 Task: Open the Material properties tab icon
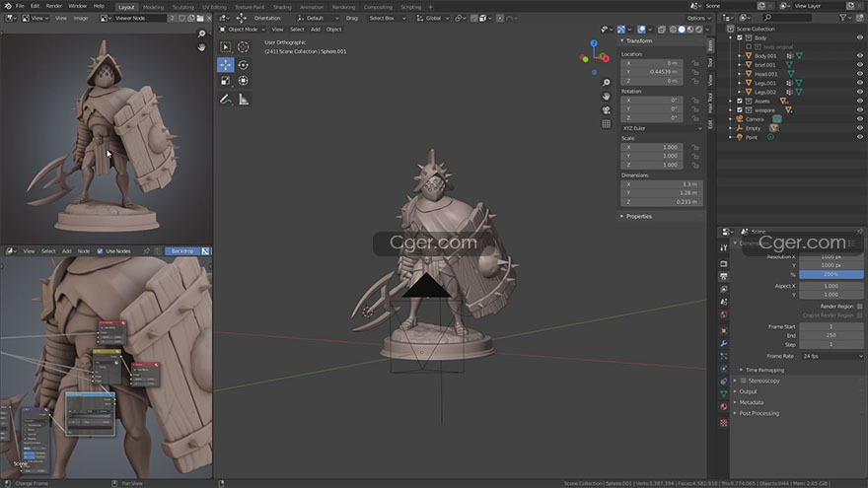724,406
